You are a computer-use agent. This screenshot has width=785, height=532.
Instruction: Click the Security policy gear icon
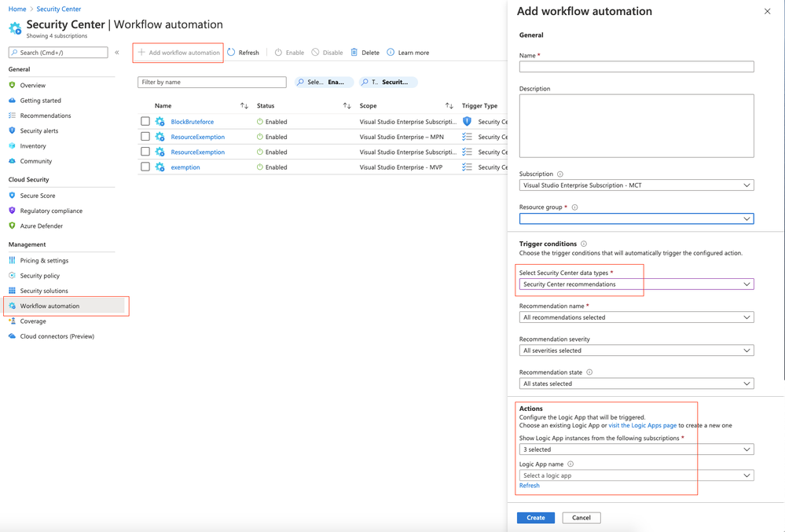(12, 275)
